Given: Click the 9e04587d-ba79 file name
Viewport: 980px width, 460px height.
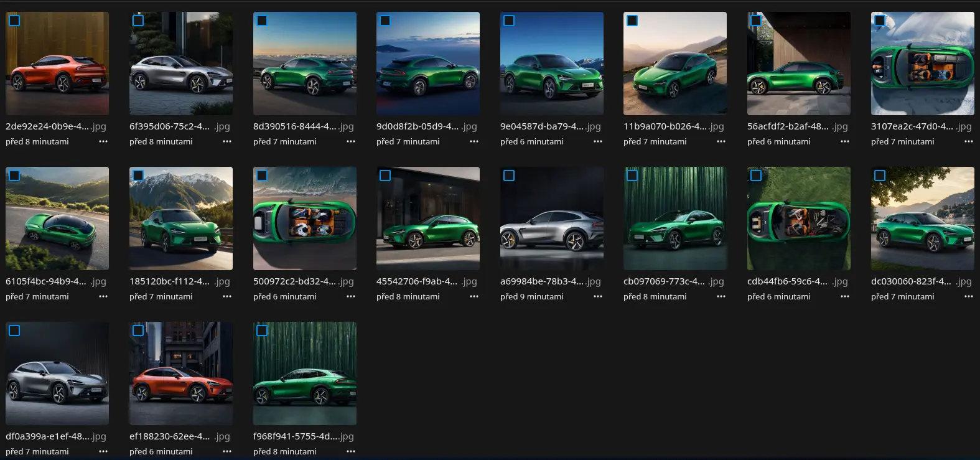Looking at the screenshot, I should coord(542,126).
